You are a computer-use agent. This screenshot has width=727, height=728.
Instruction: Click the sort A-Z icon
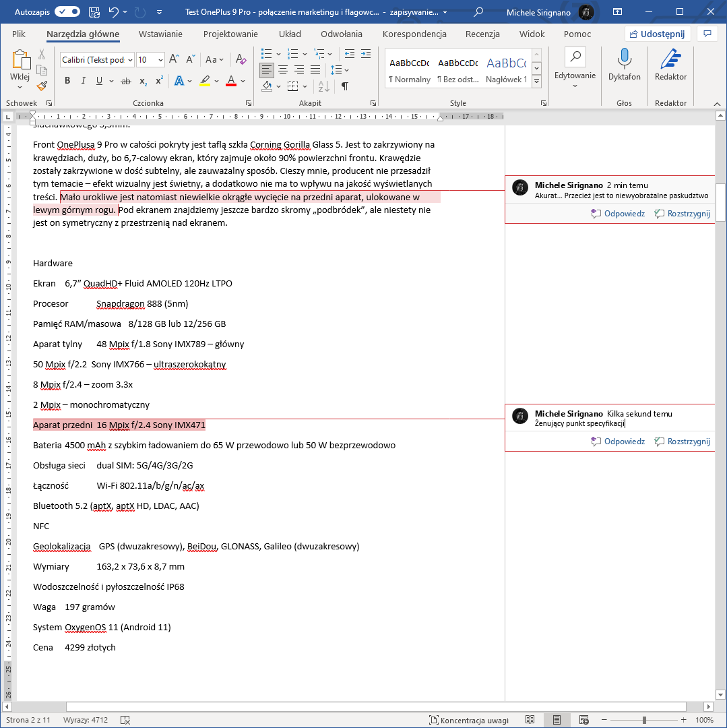tap(324, 86)
